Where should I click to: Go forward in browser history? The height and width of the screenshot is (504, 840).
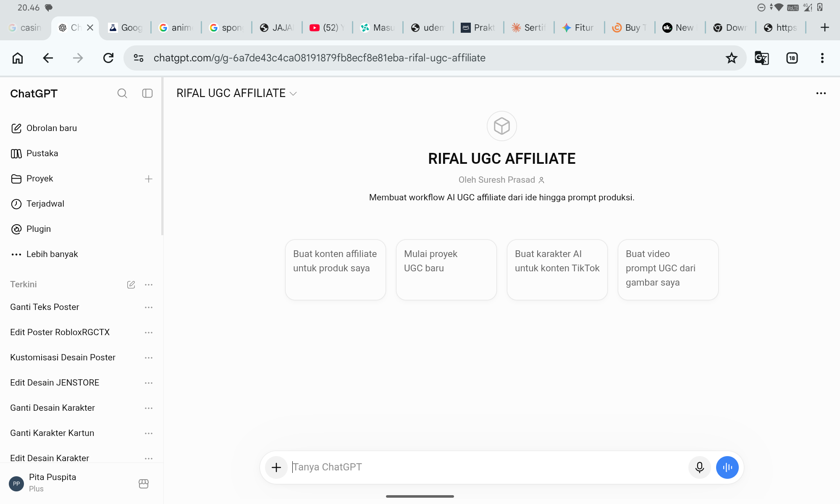tap(78, 58)
